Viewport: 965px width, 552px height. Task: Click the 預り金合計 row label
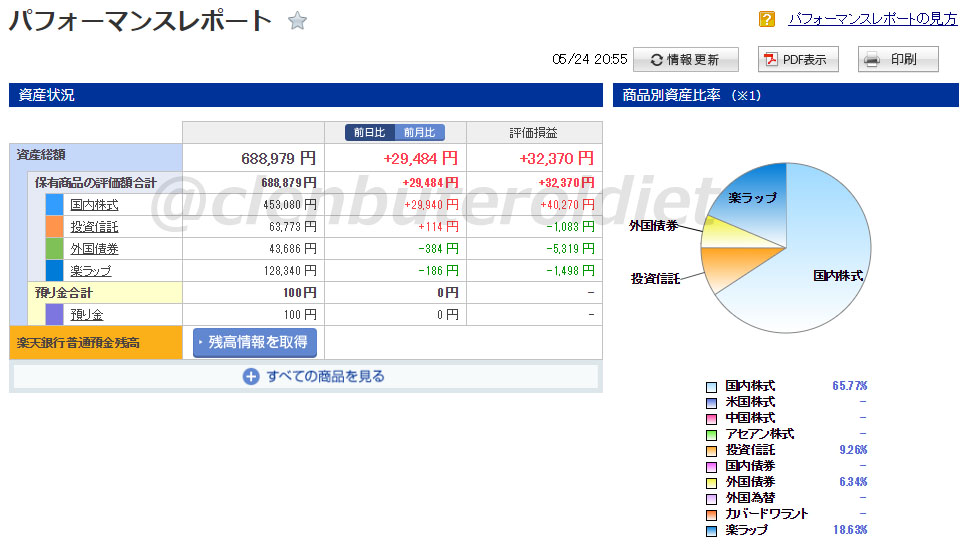64,293
